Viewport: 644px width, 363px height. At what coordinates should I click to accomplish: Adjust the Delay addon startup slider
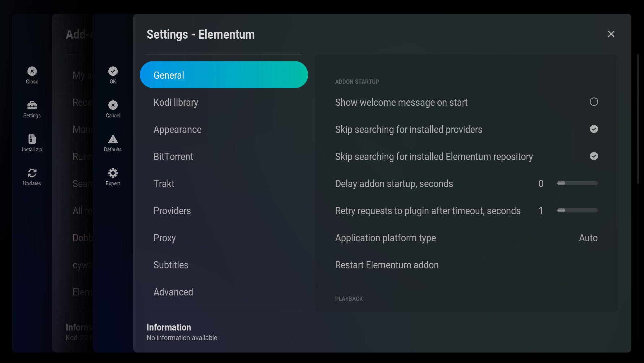(577, 183)
